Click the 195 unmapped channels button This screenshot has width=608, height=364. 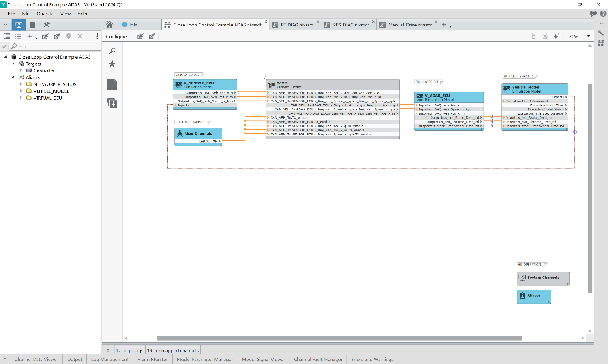point(173,350)
